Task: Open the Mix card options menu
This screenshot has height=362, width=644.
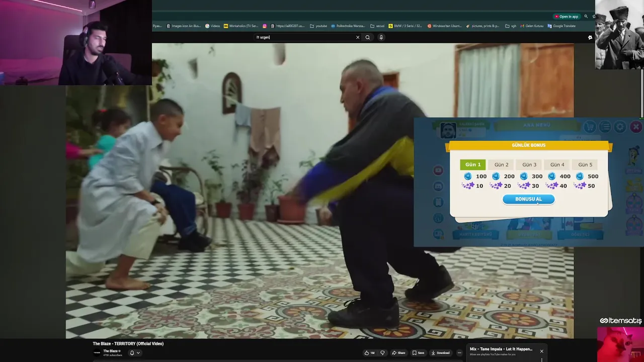Action: pyautogui.click(x=542, y=359)
